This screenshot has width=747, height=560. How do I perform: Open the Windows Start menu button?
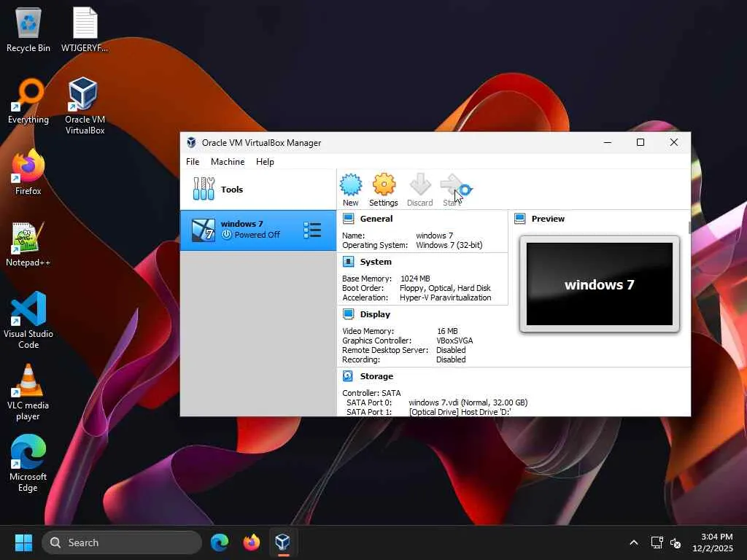23,542
